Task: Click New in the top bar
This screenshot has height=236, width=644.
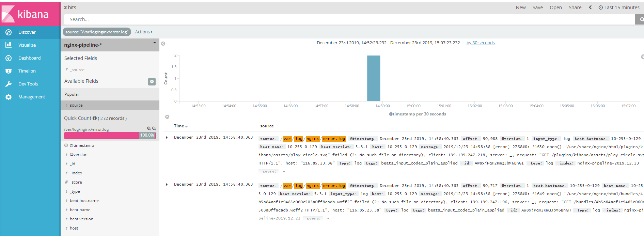Action: [x=521, y=7]
